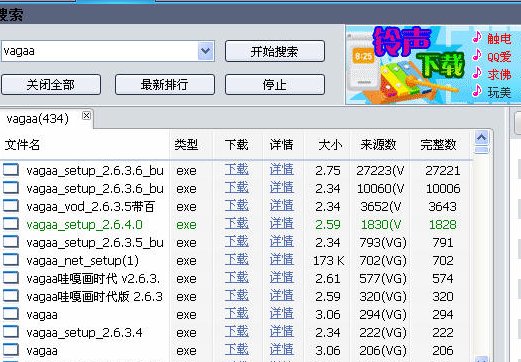Screen dimensions: 521x362
Task: Click the 玩美 ringtone link in banner
Action: [x=499, y=92]
